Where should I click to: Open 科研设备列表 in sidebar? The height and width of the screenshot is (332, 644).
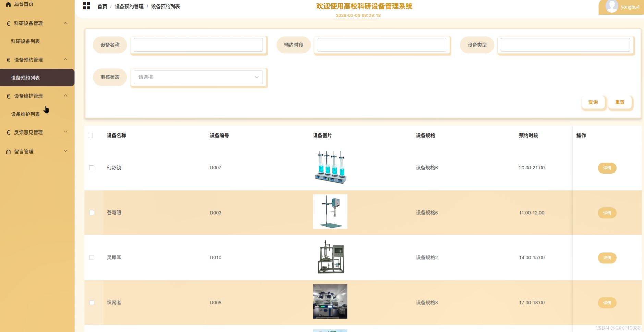click(x=25, y=41)
